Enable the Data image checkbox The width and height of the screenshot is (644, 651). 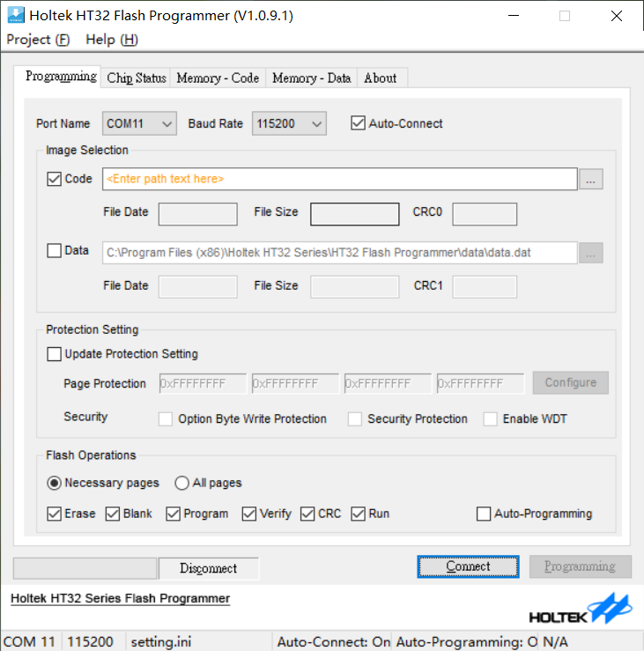pos(55,251)
